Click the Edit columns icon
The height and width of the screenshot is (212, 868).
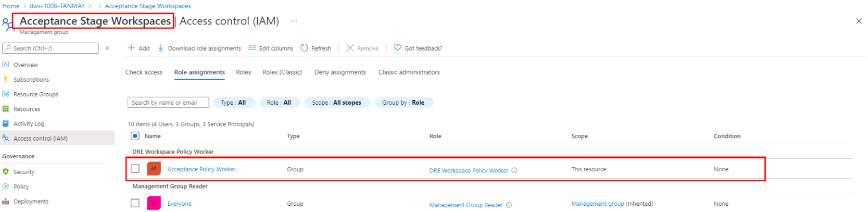pyautogui.click(x=252, y=48)
